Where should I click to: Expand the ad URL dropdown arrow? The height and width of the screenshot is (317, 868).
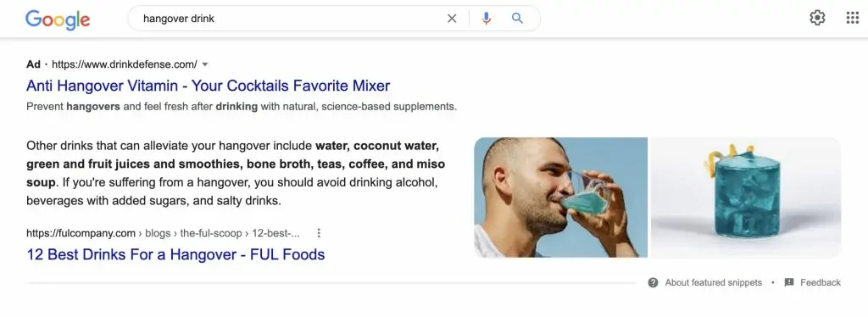(205, 64)
